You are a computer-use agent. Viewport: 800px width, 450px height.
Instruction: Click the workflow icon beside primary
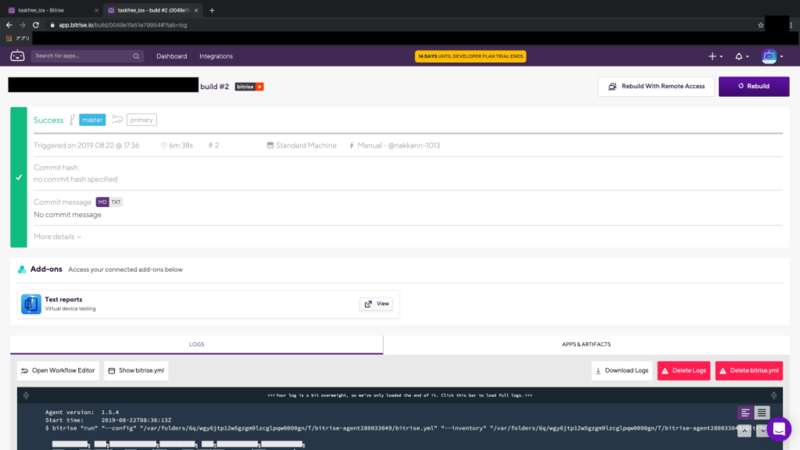click(117, 120)
